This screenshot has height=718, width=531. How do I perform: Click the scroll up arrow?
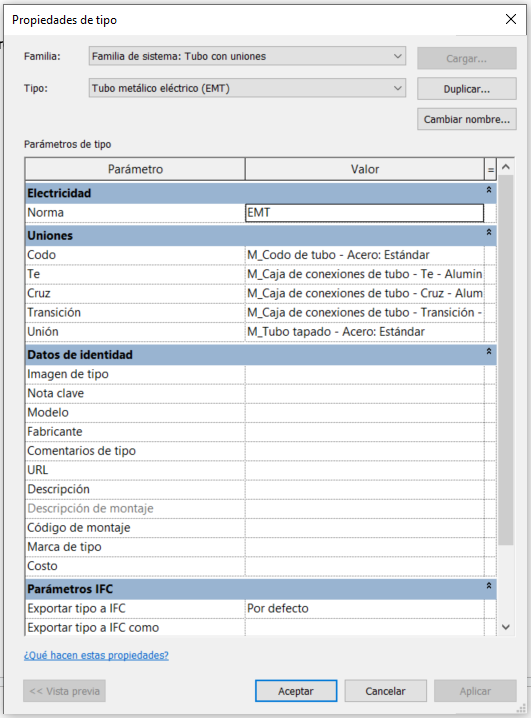(506, 167)
